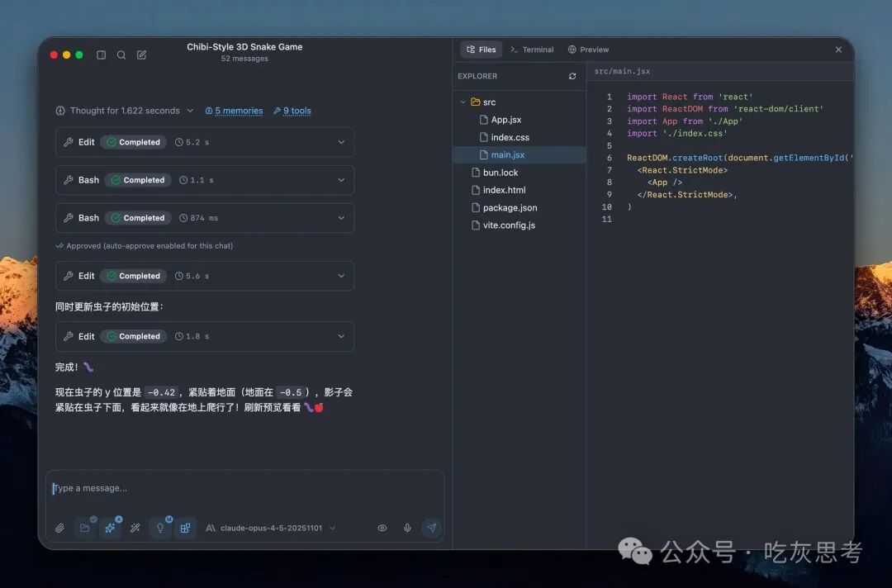This screenshot has width=892, height=588.
Task: Click the sparkles icon in message toolbar
Action: [110, 529]
